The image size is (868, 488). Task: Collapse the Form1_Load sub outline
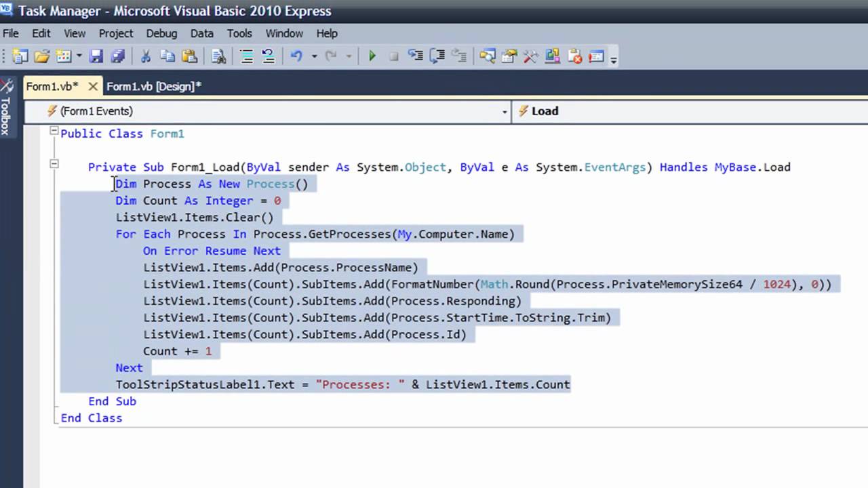click(x=54, y=164)
